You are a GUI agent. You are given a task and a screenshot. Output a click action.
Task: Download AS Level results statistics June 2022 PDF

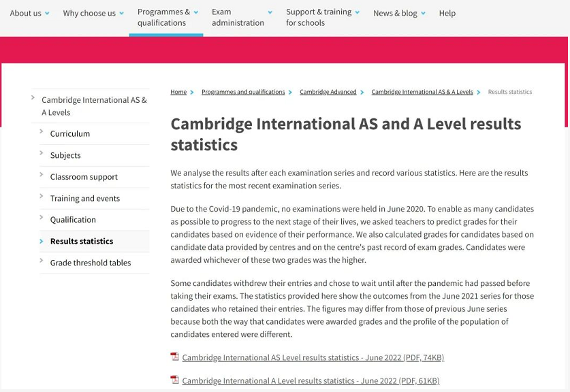[x=313, y=357]
